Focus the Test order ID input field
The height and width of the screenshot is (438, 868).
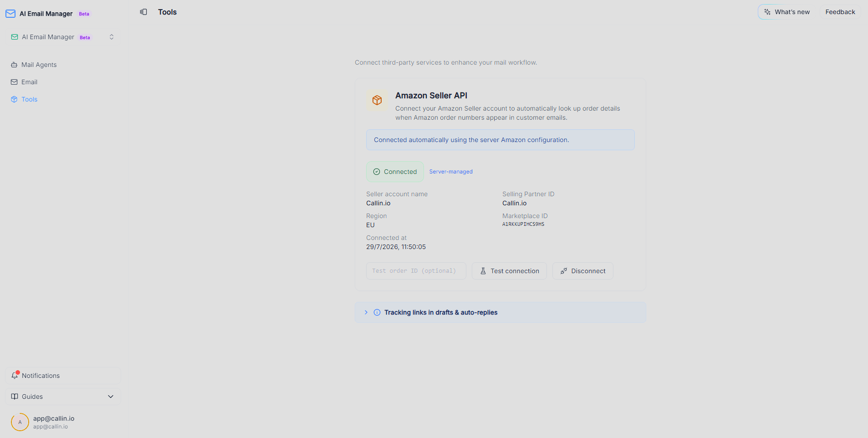[x=416, y=271]
